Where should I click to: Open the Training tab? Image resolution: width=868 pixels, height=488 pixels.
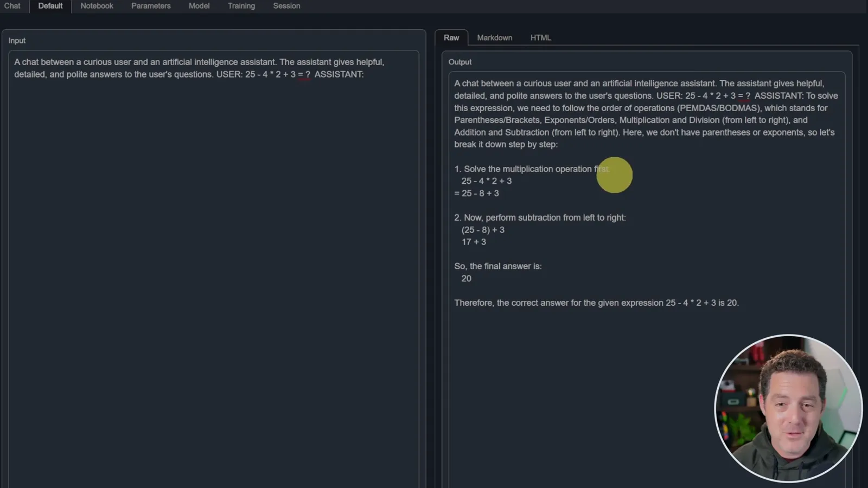click(x=241, y=6)
